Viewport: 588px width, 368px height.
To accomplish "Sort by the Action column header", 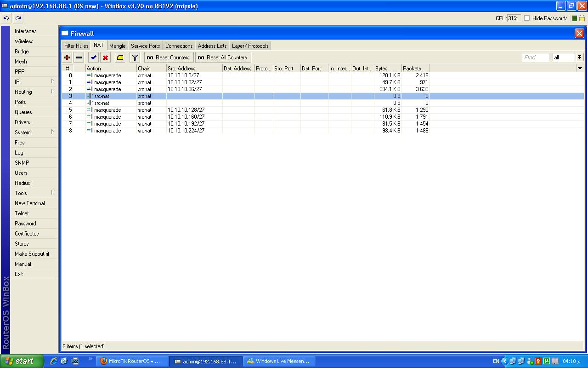I will tap(111, 69).
